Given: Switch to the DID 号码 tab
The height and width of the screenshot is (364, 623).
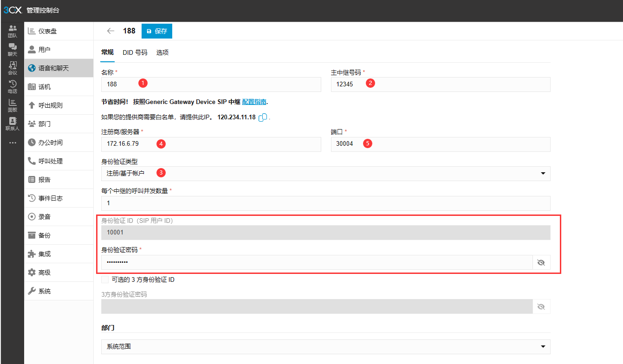Looking at the screenshot, I should click(135, 52).
